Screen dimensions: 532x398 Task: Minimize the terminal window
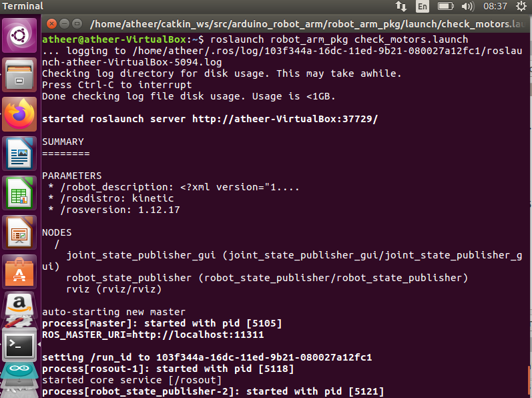click(64, 24)
